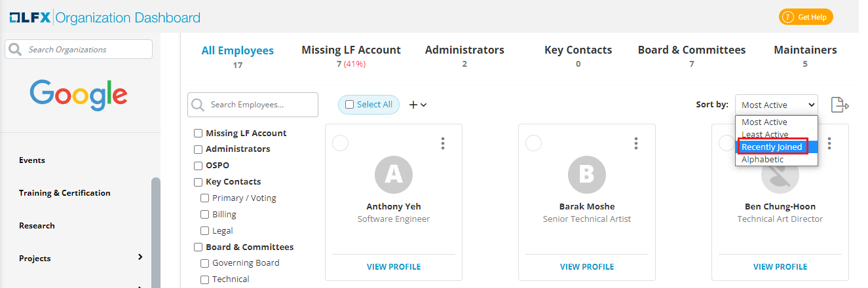Click Barak Moshe's avatar icon
868x288 pixels.
click(x=586, y=173)
